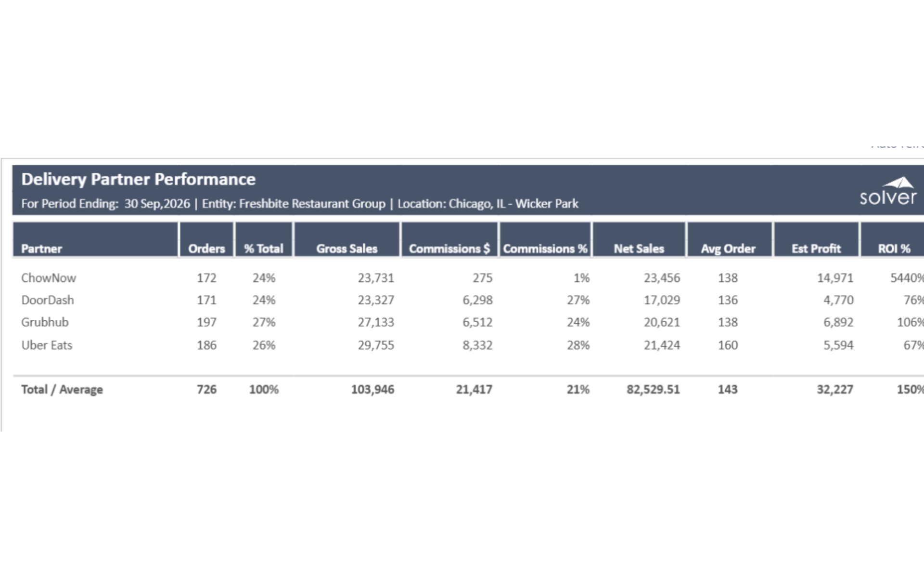Click the Total / Average row label
Screen dimensions: 924x578
coord(62,390)
